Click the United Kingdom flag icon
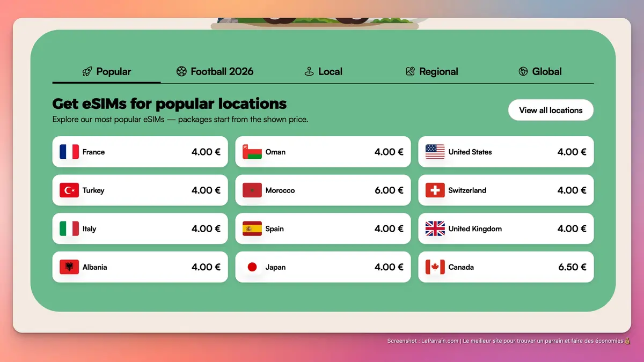The width and height of the screenshot is (644, 362). 435,228
